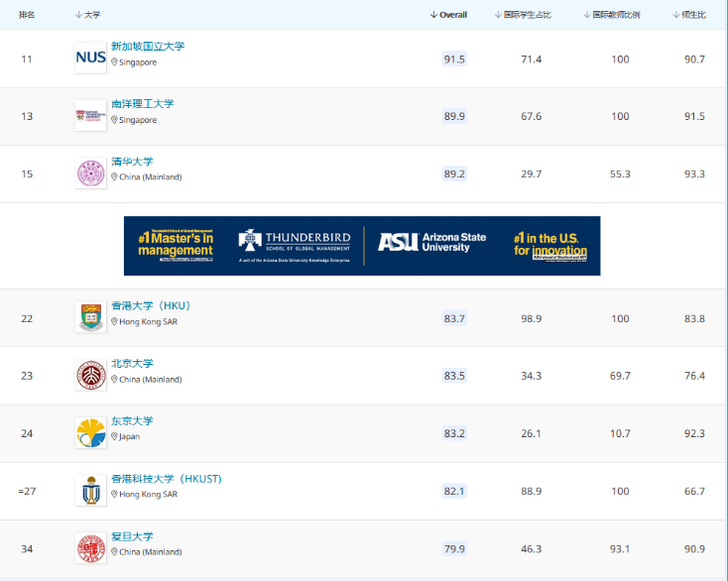Click the Tsinghua University seal logo
Image resolution: width=728 pixels, height=581 pixels.
point(90,174)
